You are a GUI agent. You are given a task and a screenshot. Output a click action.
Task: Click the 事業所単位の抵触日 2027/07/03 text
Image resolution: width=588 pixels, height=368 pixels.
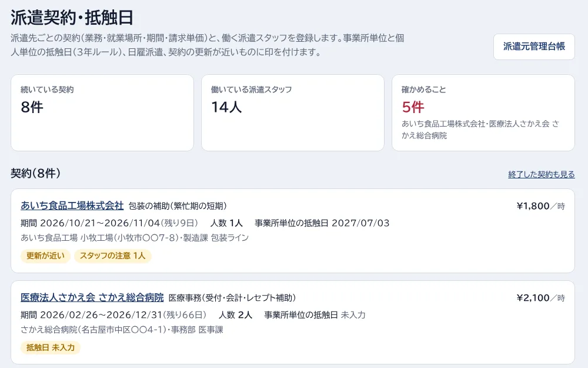click(322, 223)
